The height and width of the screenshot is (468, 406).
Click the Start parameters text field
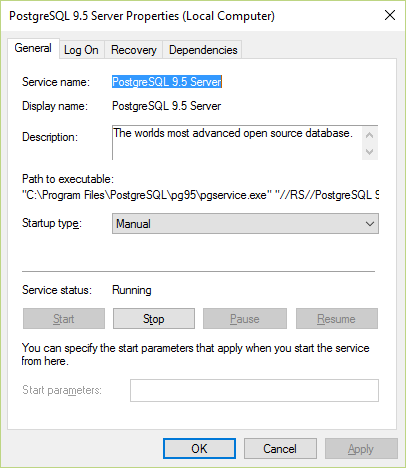(x=254, y=390)
